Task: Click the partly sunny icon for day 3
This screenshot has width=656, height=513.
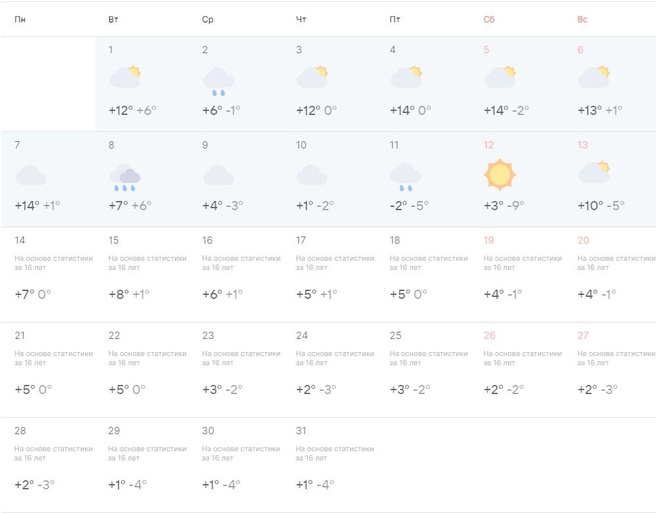Action: pos(312,77)
